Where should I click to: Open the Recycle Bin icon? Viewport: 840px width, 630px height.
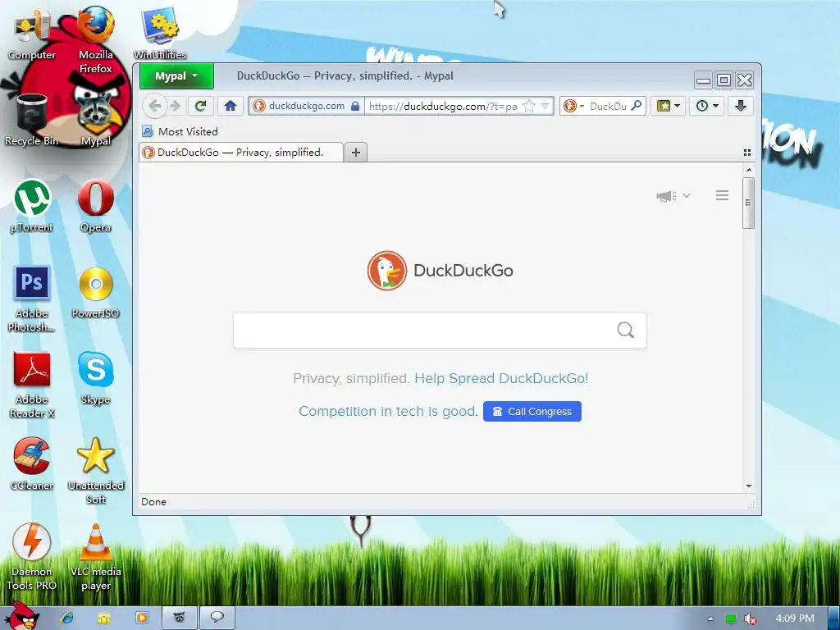pos(32,120)
